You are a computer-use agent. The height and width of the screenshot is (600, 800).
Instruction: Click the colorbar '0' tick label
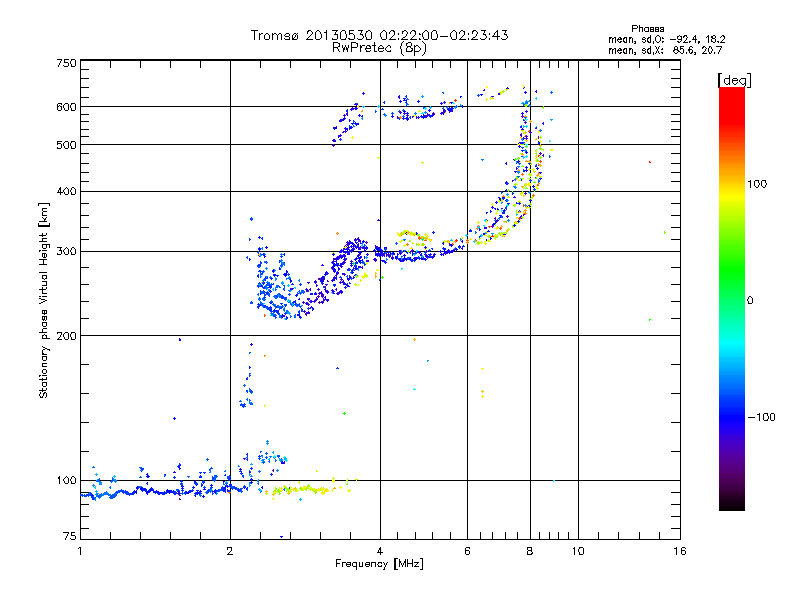point(750,301)
